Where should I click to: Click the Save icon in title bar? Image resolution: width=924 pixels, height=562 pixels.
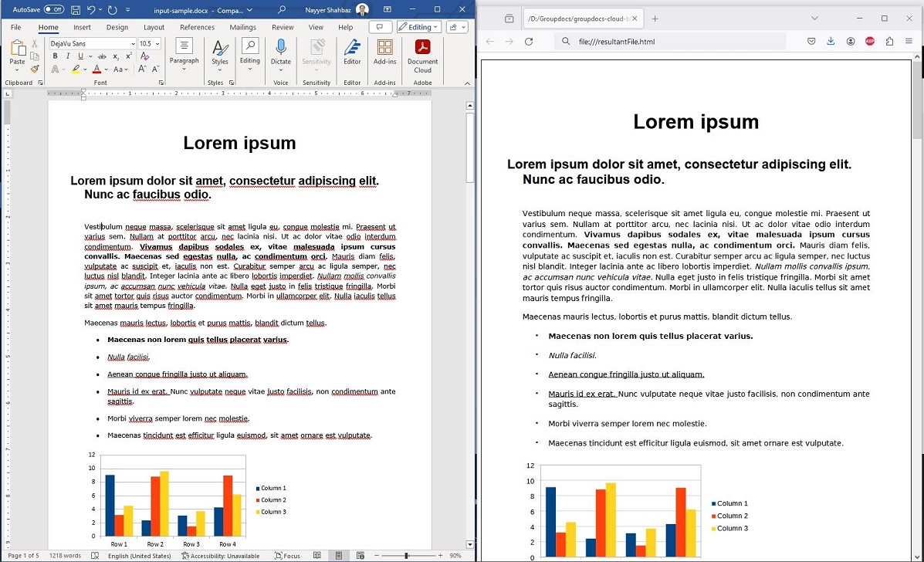point(76,10)
